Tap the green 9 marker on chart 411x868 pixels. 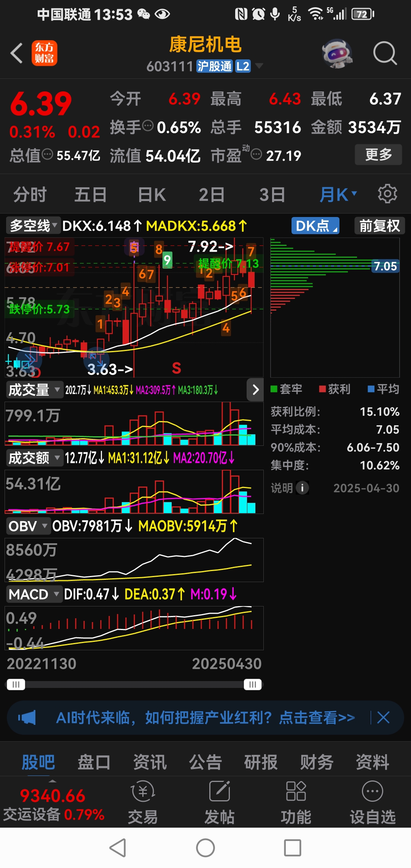pyautogui.click(x=167, y=260)
